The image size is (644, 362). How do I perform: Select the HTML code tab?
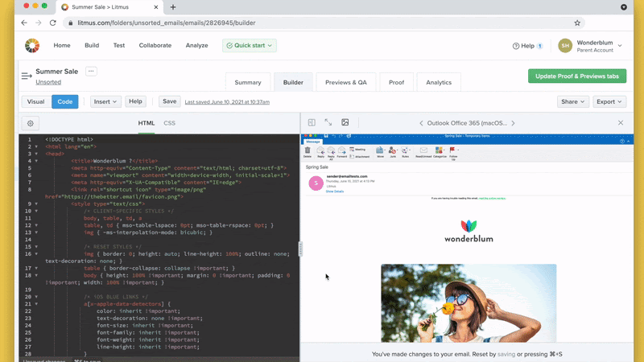point(147,123)
